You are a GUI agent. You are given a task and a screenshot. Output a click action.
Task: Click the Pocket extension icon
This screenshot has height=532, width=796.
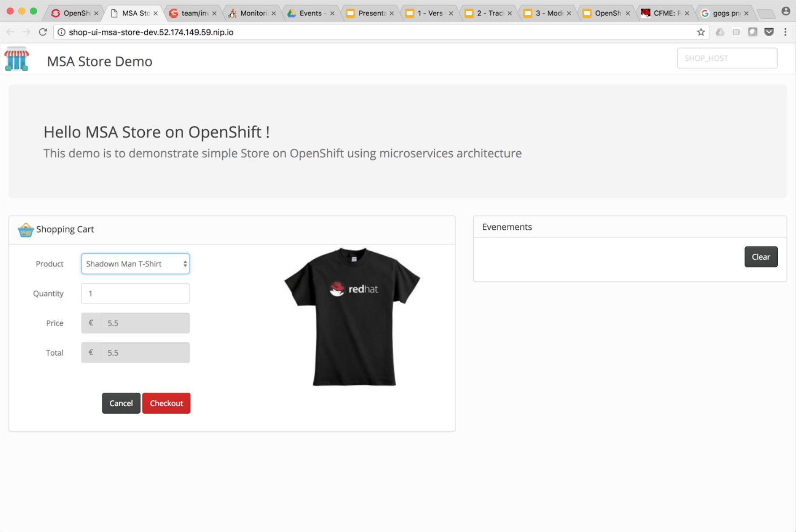(769, 32)
